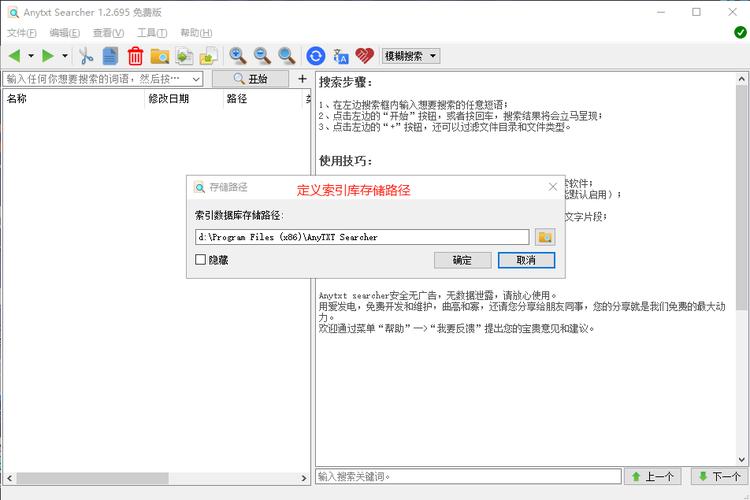Screen dimensions: 750x500
Task: Click the green checkmark status icon
Action: click(x=740, y=32)
